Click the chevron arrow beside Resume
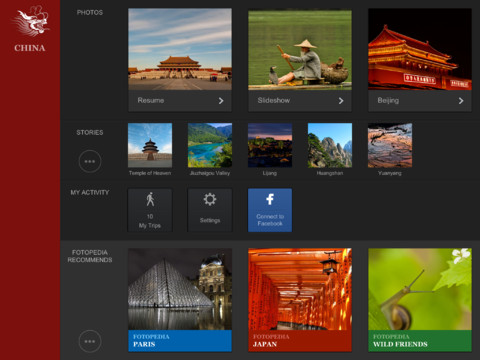Screen dimensions: 480x360 click(221, 101)
